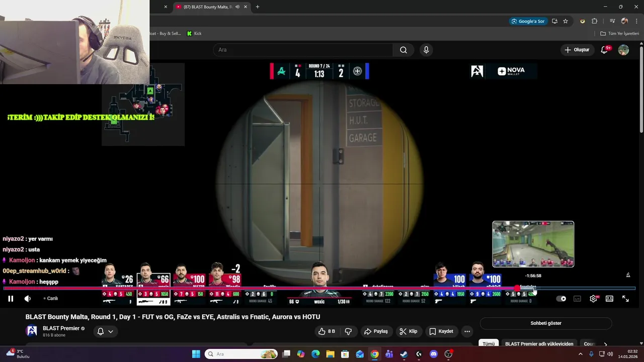
Task: Select the Tümü filter chip
Action: [489, 344]
